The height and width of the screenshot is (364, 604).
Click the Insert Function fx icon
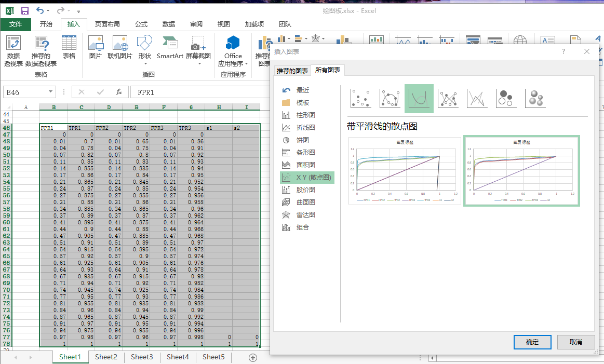click(119, 92)
